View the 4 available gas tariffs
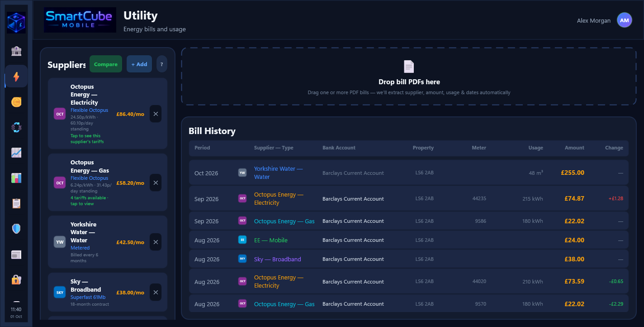 coord(89,201)
